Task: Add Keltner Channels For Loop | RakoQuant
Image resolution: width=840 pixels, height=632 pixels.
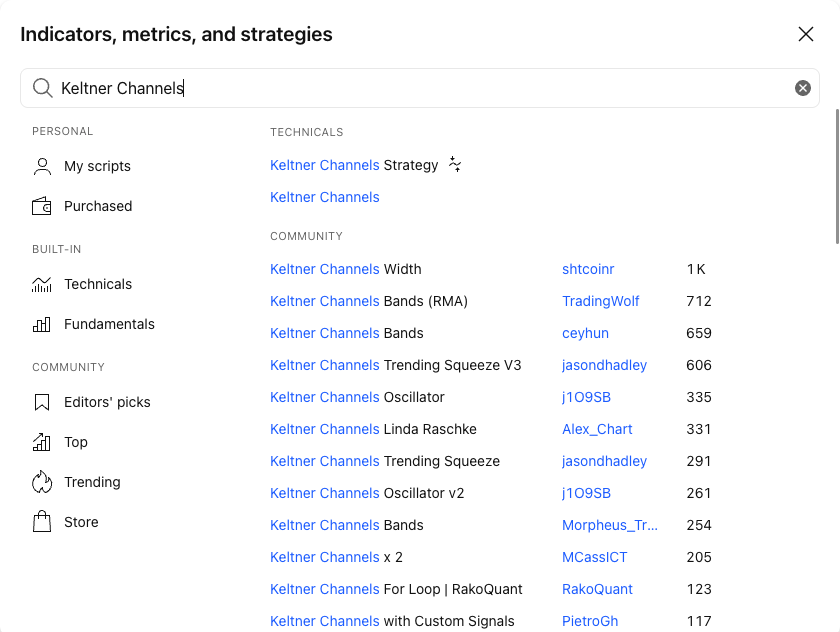Action: coord(396,590)
